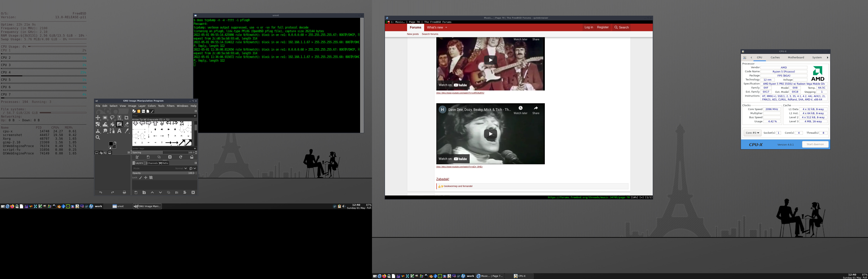Reset colors to default black and white
Viewport: 868px width, 279px height.
click(110, 148)
